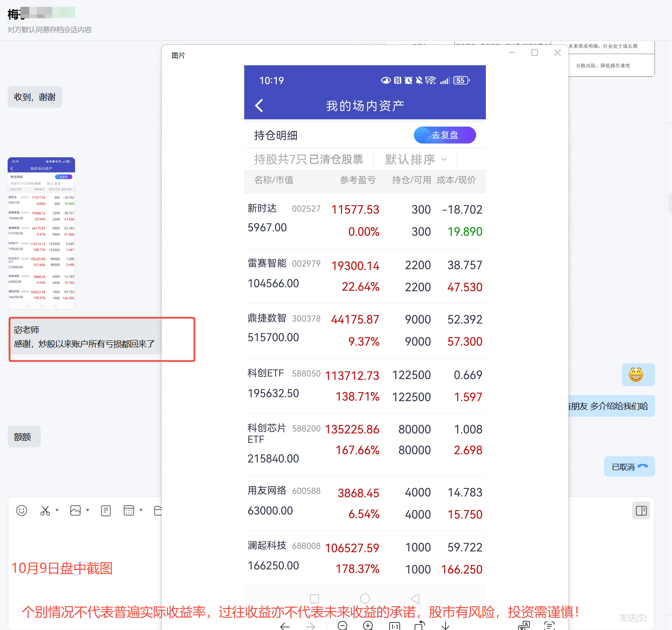The height and width of the screenshot is (630, 672).
Task: Expand the calendar options dropdown arrow
Action: coord(141,510)
